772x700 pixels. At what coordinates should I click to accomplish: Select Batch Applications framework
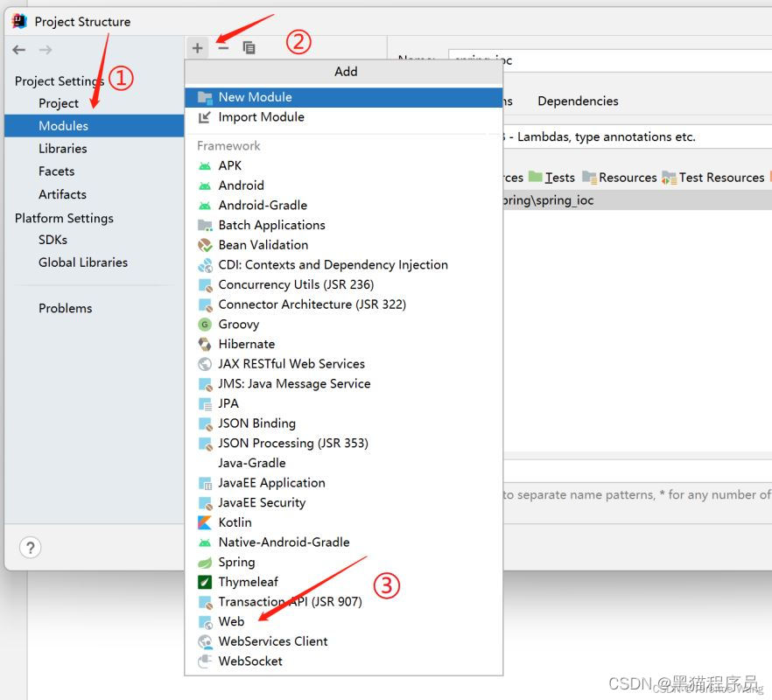point(344,225)
